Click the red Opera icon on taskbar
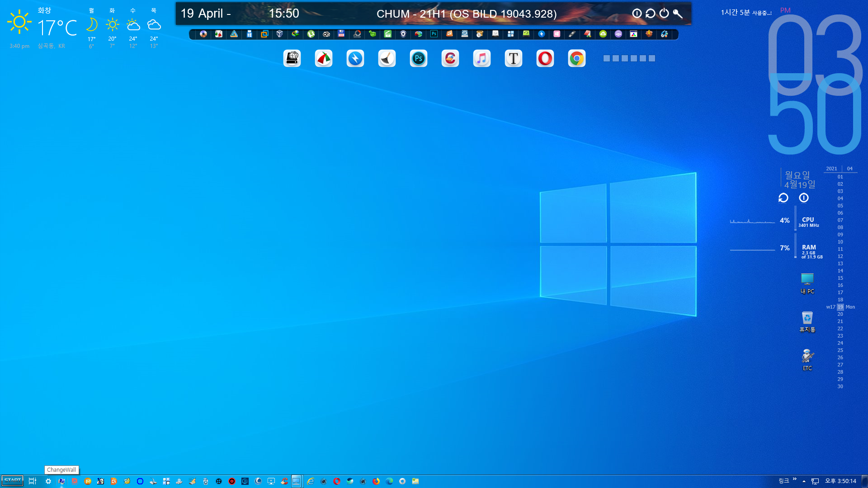Viewport: 868px width, 488px height. tap(337, 481)
